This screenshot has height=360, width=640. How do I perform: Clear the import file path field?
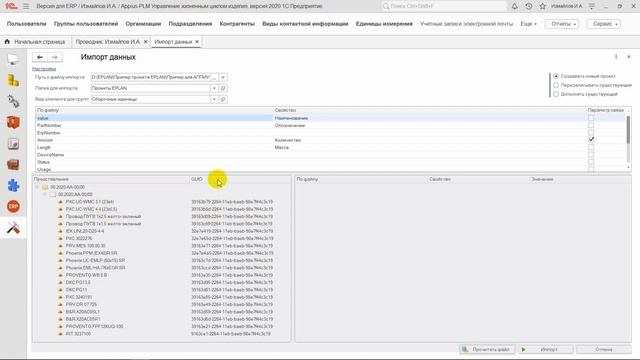click(x=223, y=77)
